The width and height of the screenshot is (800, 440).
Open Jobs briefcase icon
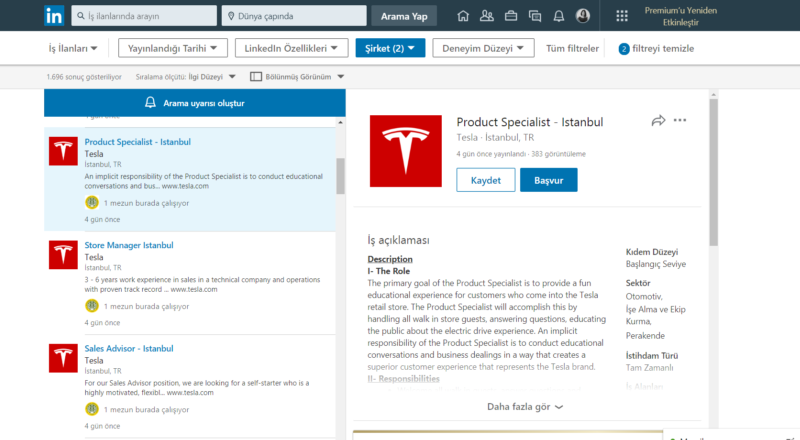[x=511, y=16]
